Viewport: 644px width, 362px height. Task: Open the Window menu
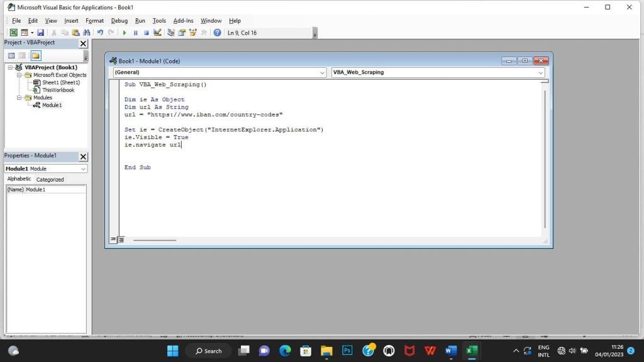pyautogui.click(x=211, y=21)
